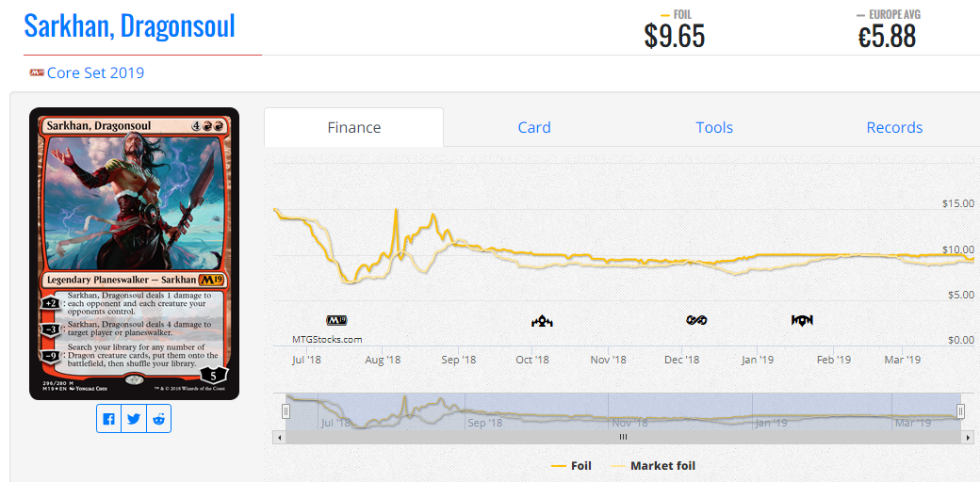Share card on Reddit

click(158, 419)
